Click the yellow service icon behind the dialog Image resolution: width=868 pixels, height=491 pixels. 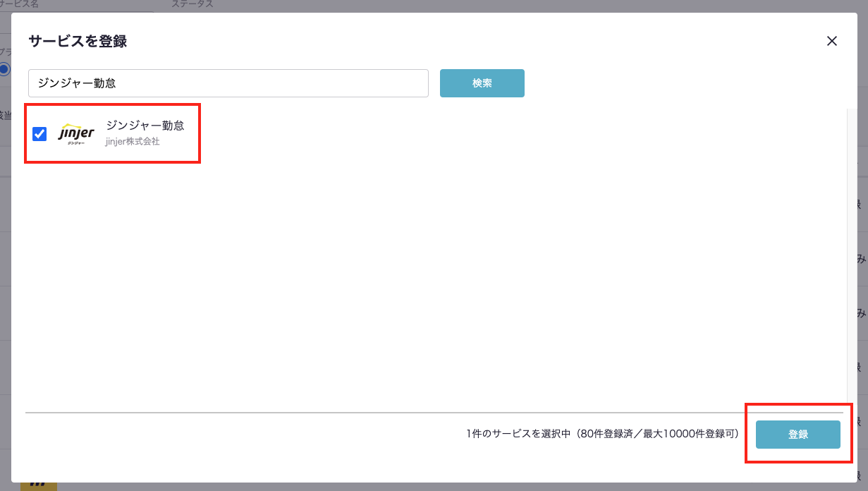[x=38, y=487]
